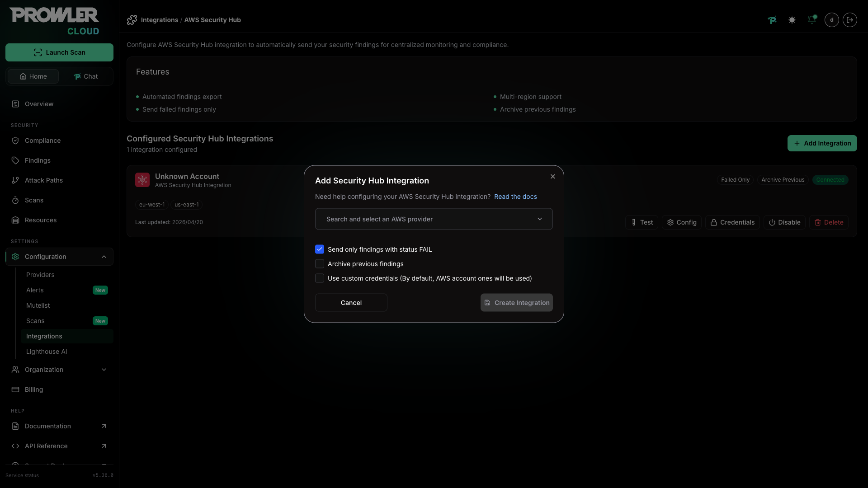Viewport: 868px width, 488px height.
Task: Switch to the Chat tab
Action: 85,76
